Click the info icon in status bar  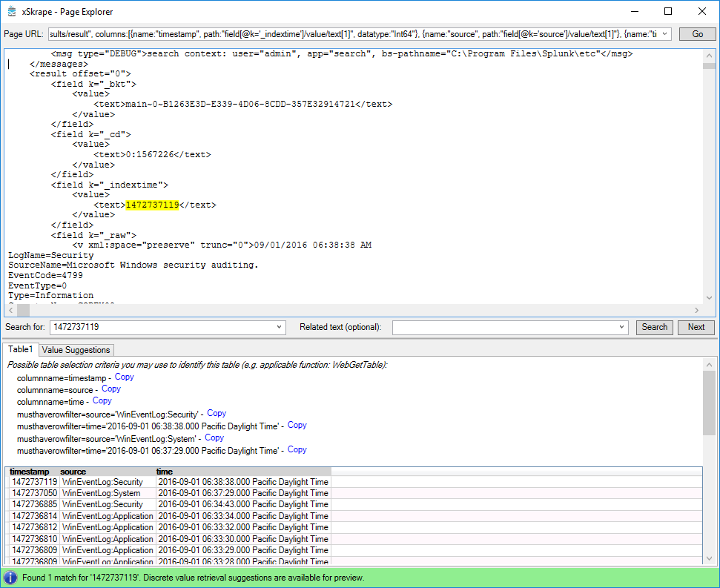coord(10,578)
